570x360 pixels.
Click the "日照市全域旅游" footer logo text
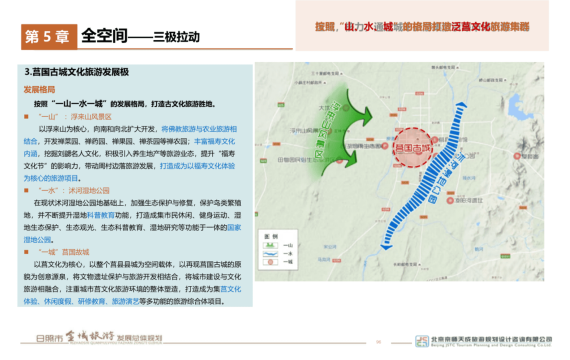pyautogui.click(x=99, y=337)
